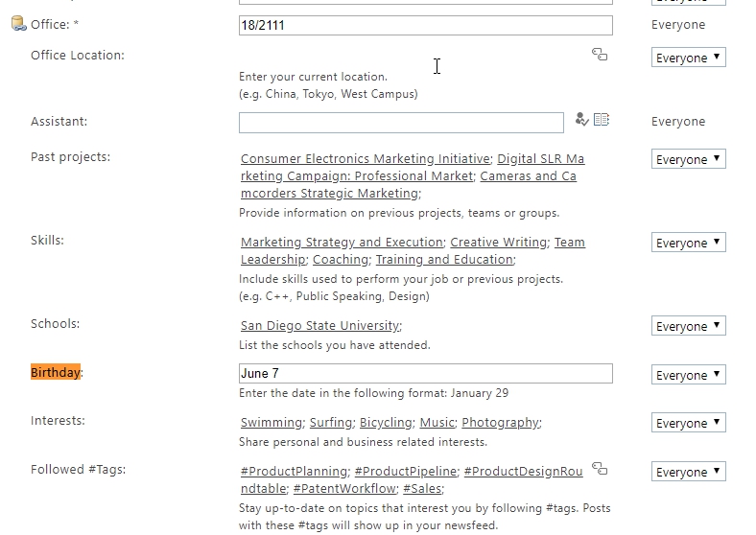
Task: Click the Followed #Tags term picker icon
Action: tap(600, 469)
